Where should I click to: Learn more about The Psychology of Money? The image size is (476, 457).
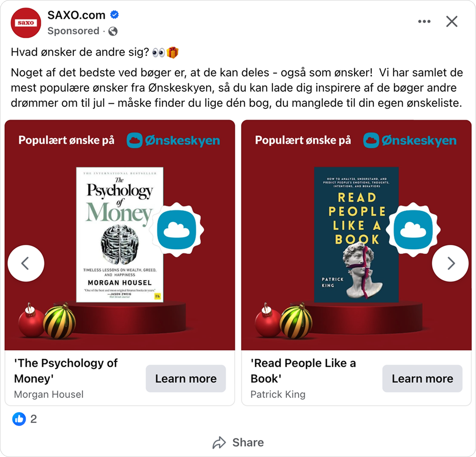(186, 379)
